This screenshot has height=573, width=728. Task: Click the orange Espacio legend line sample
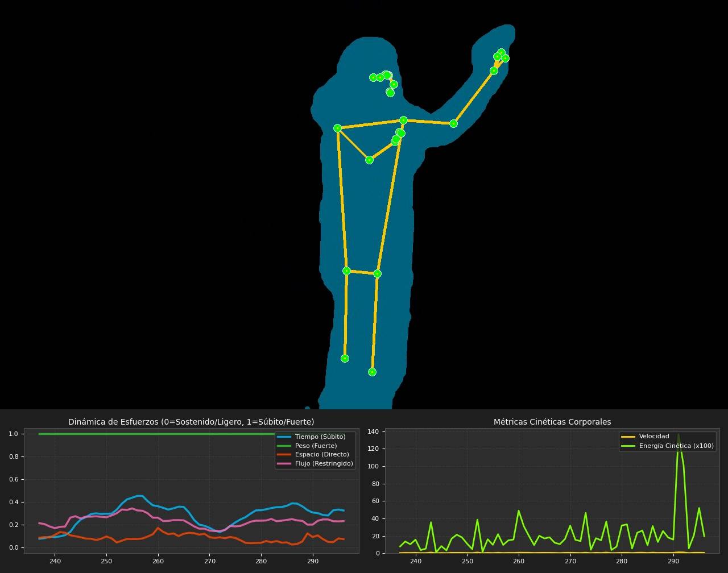coord(284,455)
